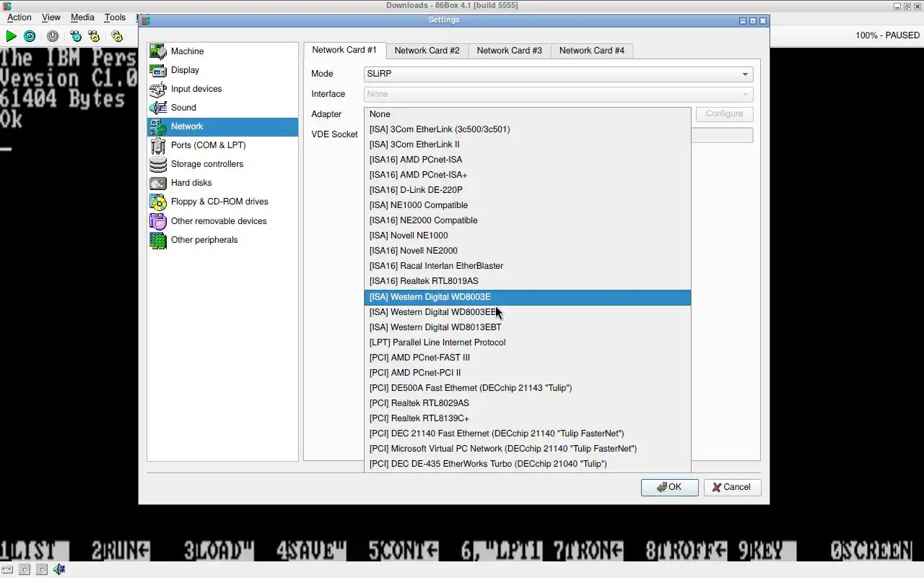This screenshot has height=578, width=924.
Task: Switch to Network Card #1 tab
Action: pos(344,50)
